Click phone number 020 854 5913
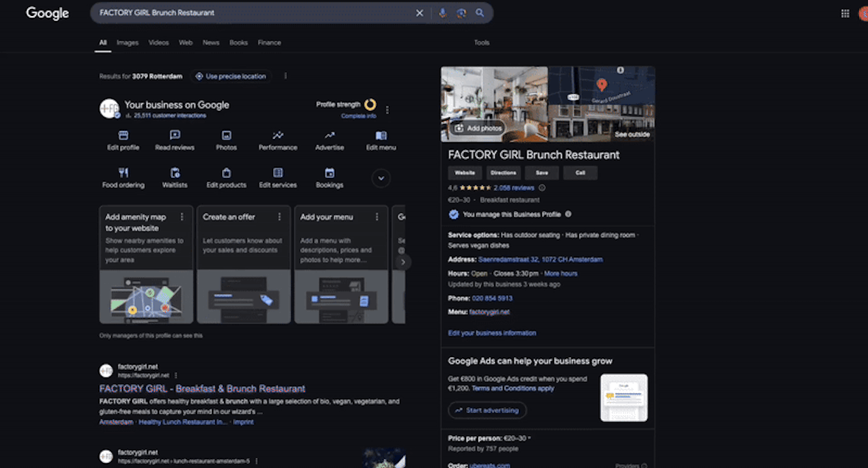This screenshot has width=868, height=468. pyautogui.click(x=492, y=298)
